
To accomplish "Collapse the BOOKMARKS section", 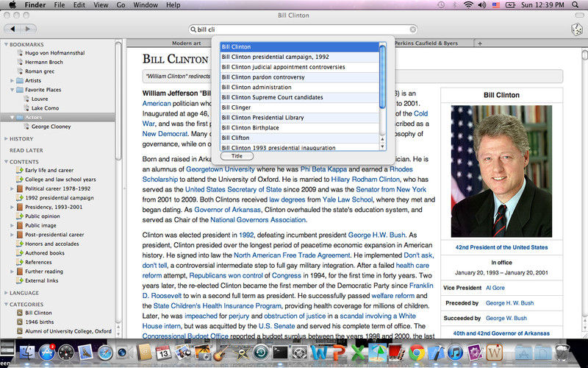I will [6, 44].
